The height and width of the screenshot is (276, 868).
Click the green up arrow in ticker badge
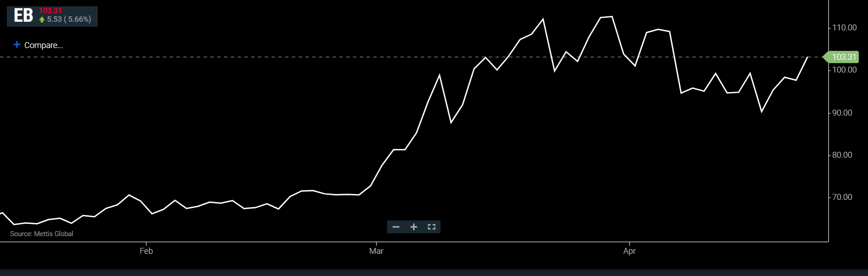point(42,19)
